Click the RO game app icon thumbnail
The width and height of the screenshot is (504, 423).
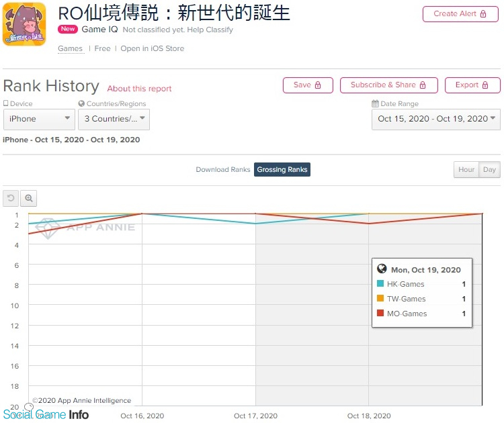(24, 24)
